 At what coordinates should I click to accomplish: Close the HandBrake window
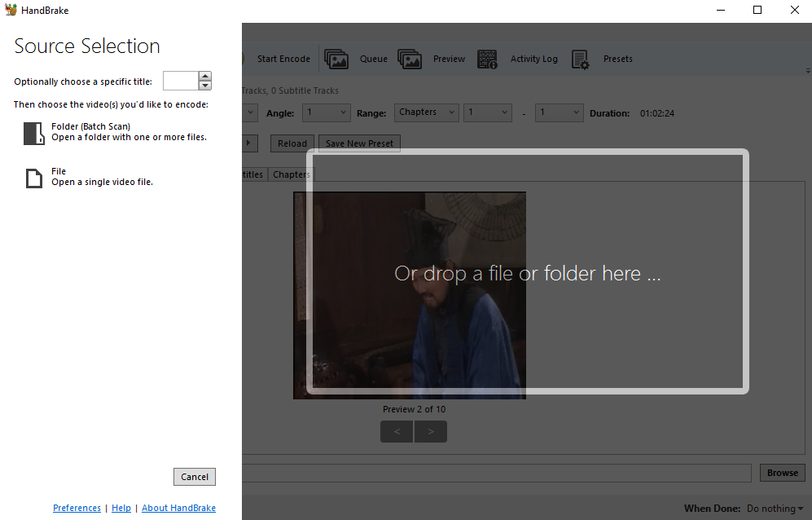click(794, 10)
